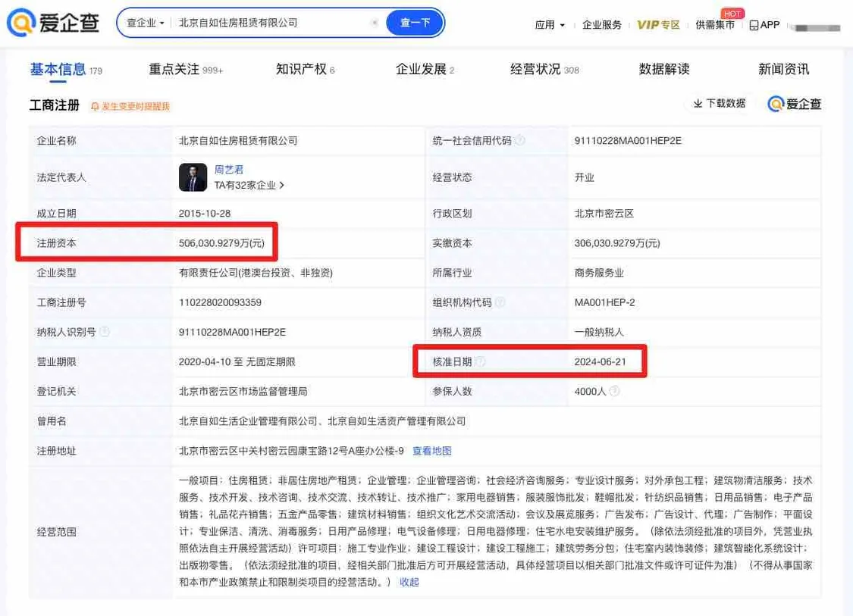Open the 新闻资讯 tab

click(784, 69)
